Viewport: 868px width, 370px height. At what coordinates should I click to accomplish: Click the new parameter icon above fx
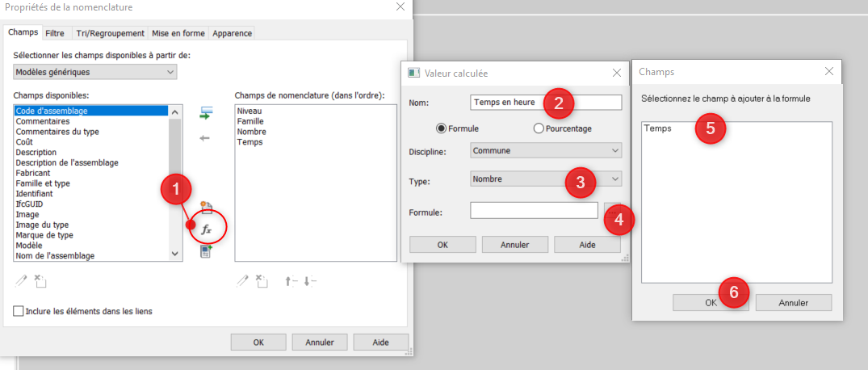(x=206, y=208)
